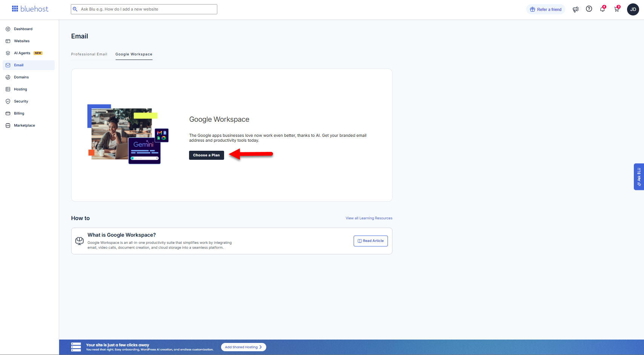Open the help question mark icon
The image size is (644, 355).
click(589, 9)
